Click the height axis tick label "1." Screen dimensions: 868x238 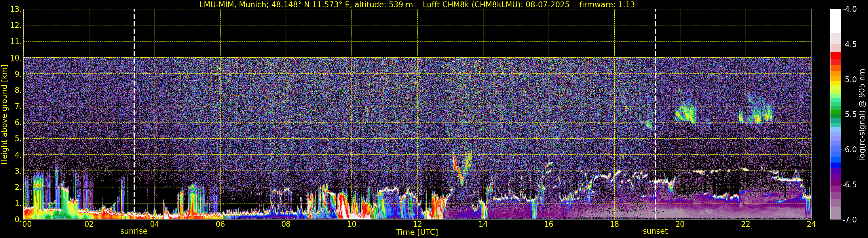pos(18,204)
